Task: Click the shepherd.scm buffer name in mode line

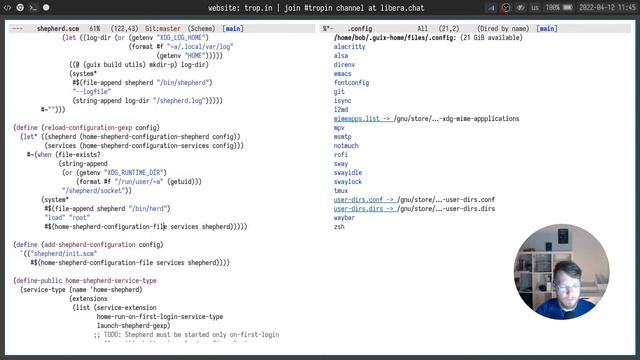Action: [x=58, y=29]
